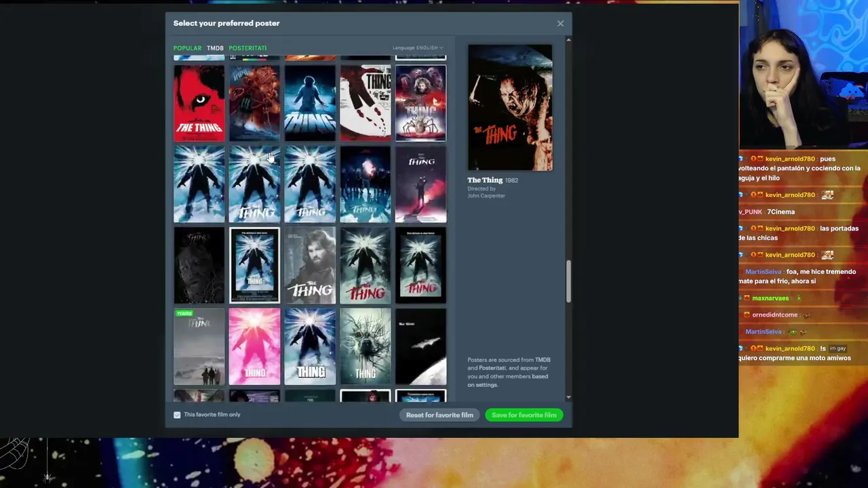The width and height of the screenshot is (868, 488).
Task: Open the Language ENGLISH dropdown
Action: pyautogui.click(x=418, y=48)
